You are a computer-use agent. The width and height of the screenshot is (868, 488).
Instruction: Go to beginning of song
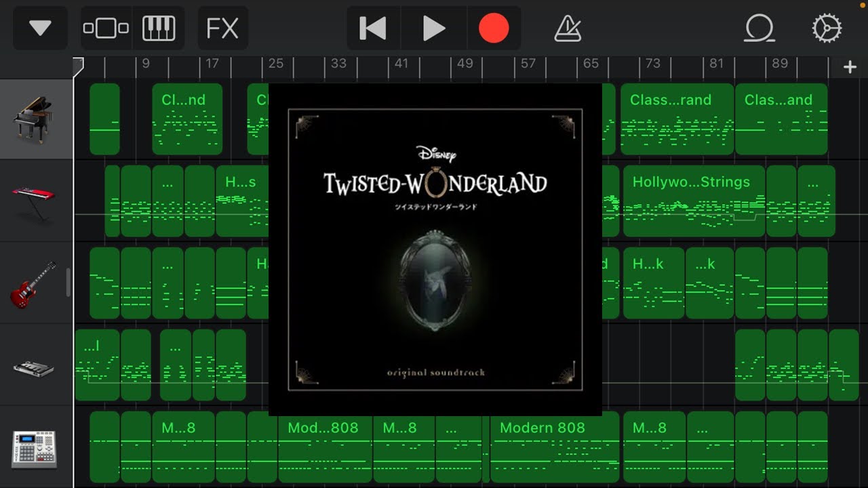(374, 28)
